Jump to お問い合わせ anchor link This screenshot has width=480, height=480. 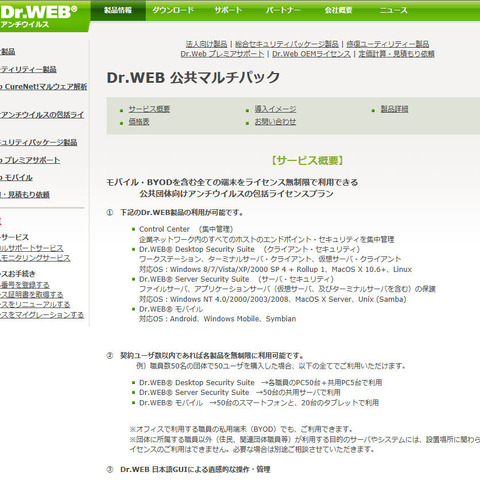tap(275, 122)
